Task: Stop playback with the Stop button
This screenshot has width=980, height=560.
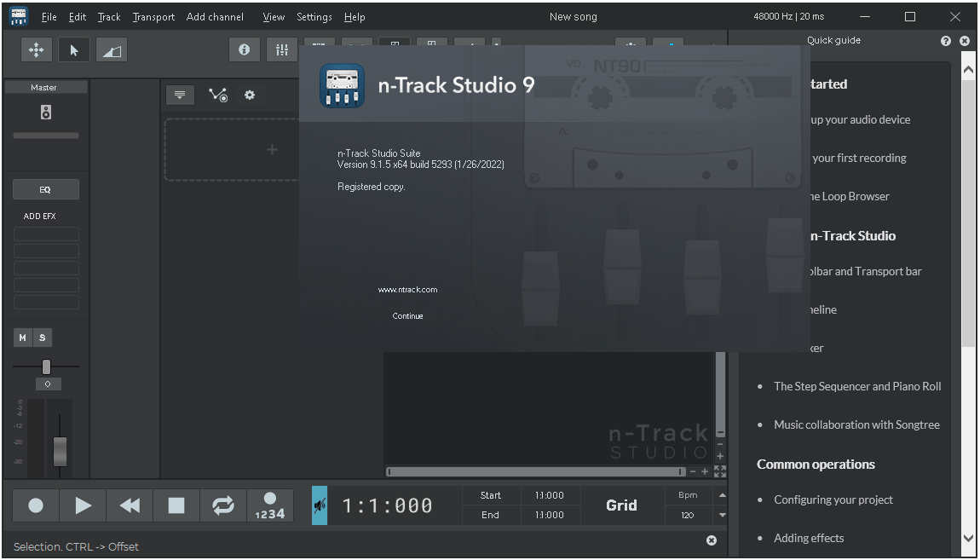Action: point(176,505)
